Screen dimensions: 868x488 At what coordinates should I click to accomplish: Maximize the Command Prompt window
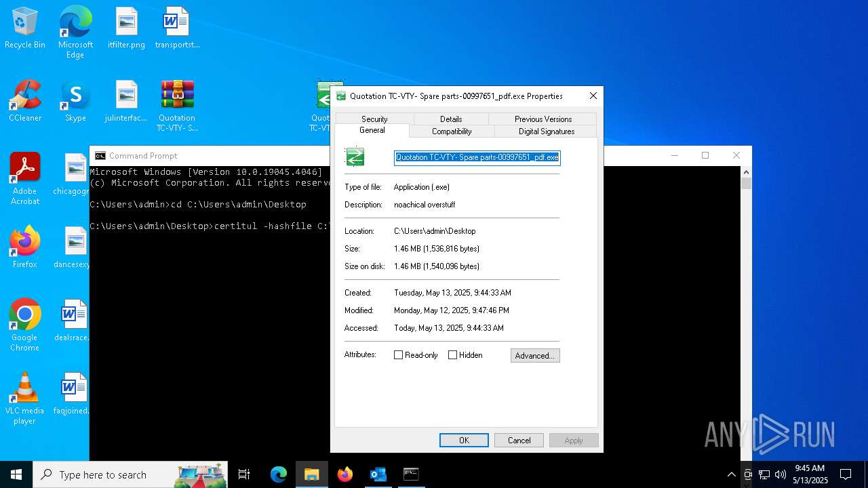pyautogui.click(x=705, y=155)
